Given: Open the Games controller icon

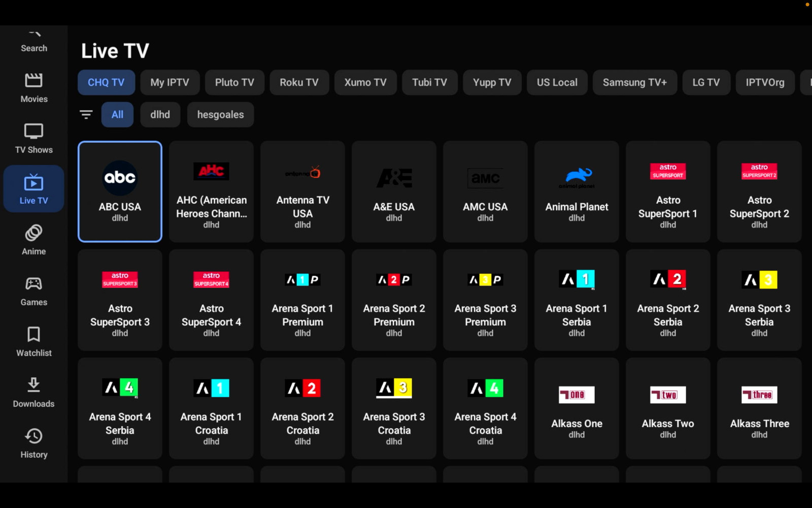Looking at the screenshot, I should pos(33,284).
